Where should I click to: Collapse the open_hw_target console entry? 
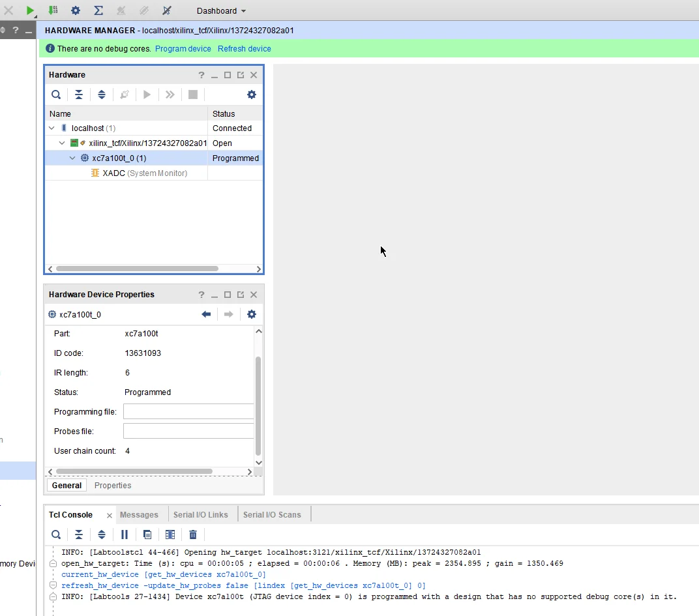53,563
